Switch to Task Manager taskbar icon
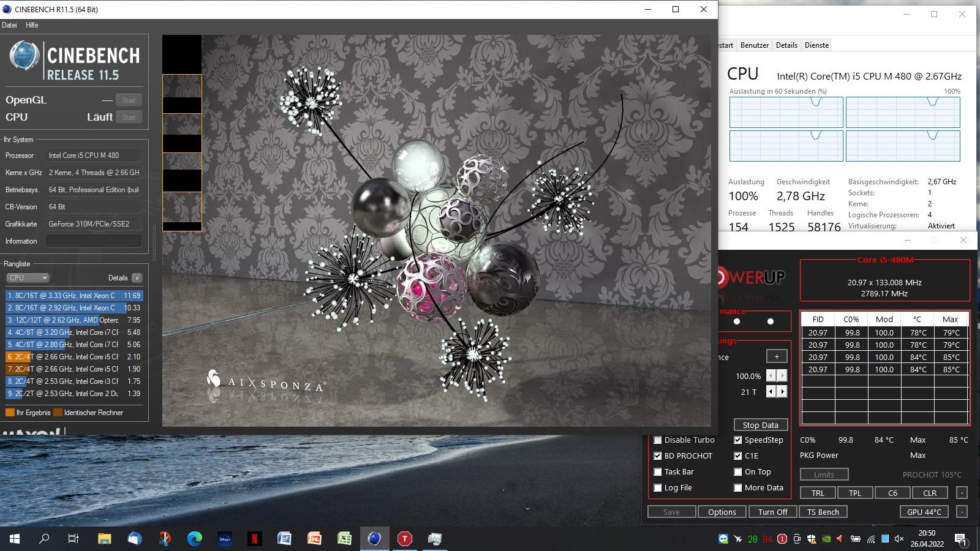Screen dimensions: 980x551 coord(434,539)
